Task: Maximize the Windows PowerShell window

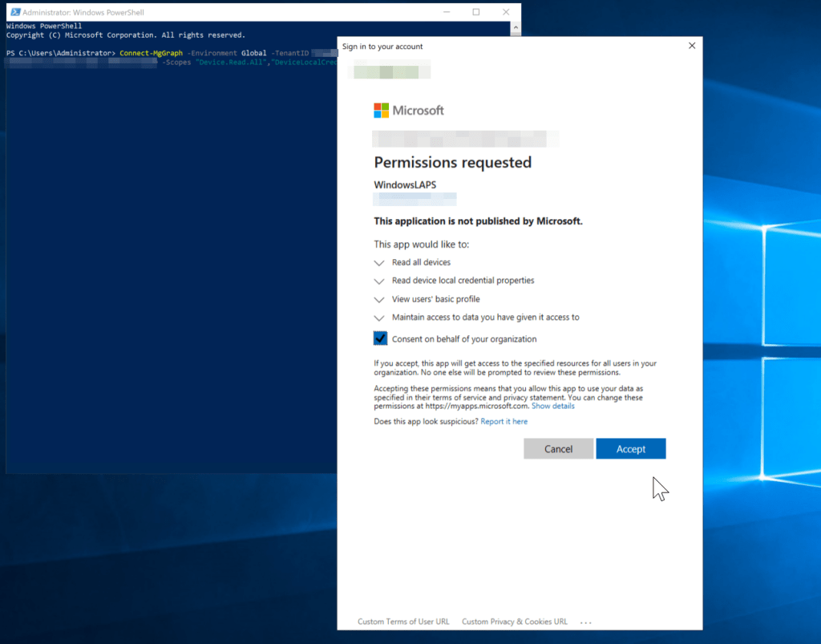Action: pos(476,12)
